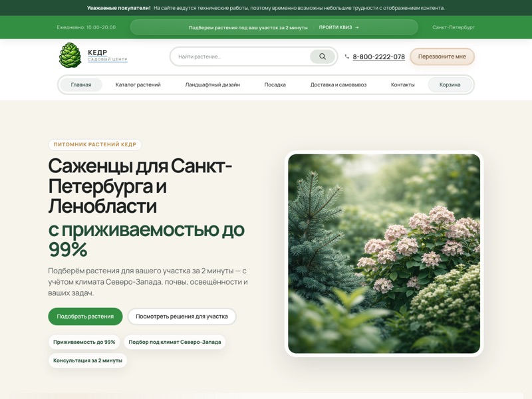Click the Ежедневно: 10:00-20:00 hours text
Image resolution: width=532 pixels, height=399 pixels.
[x=86, y=27]
